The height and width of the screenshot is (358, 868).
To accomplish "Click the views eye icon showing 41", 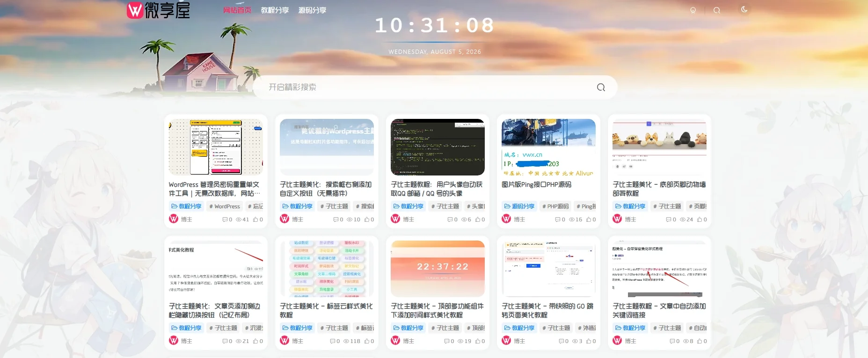I will 239,219.
